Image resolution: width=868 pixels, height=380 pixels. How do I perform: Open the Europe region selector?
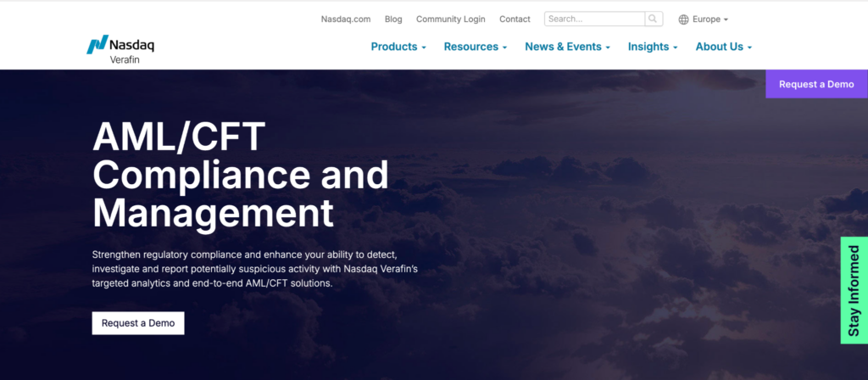(704, 20)
